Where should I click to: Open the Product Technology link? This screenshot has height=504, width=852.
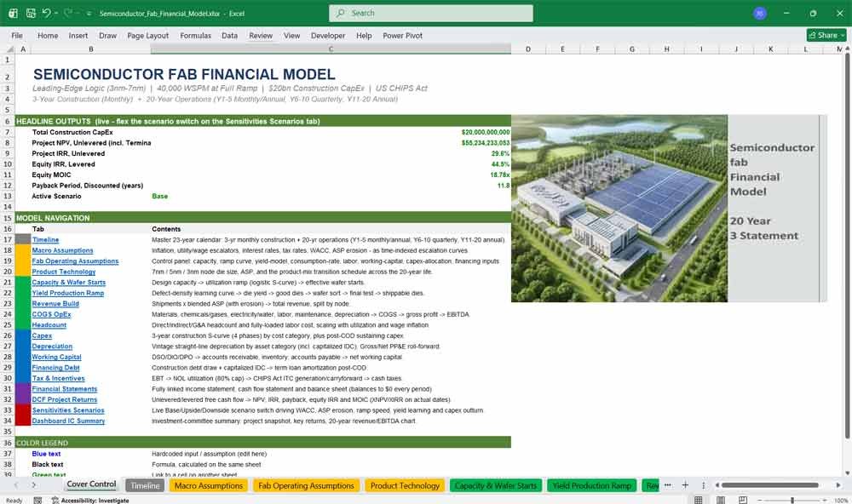64,272
